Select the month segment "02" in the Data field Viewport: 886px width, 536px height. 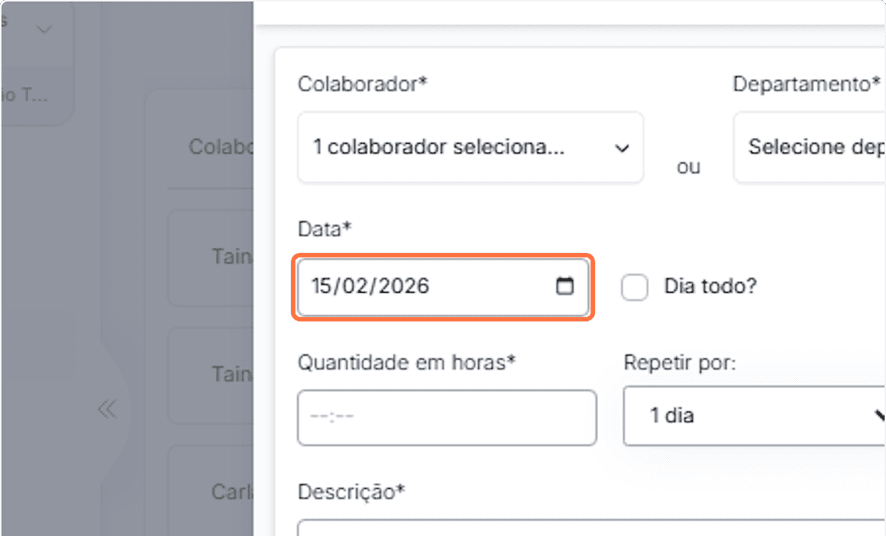tap(359, 286)
